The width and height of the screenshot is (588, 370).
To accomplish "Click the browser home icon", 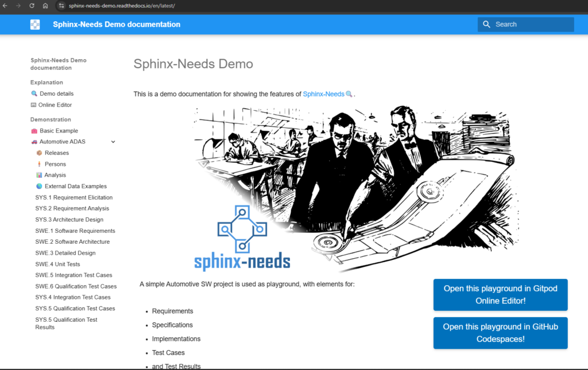I will 45,6.
